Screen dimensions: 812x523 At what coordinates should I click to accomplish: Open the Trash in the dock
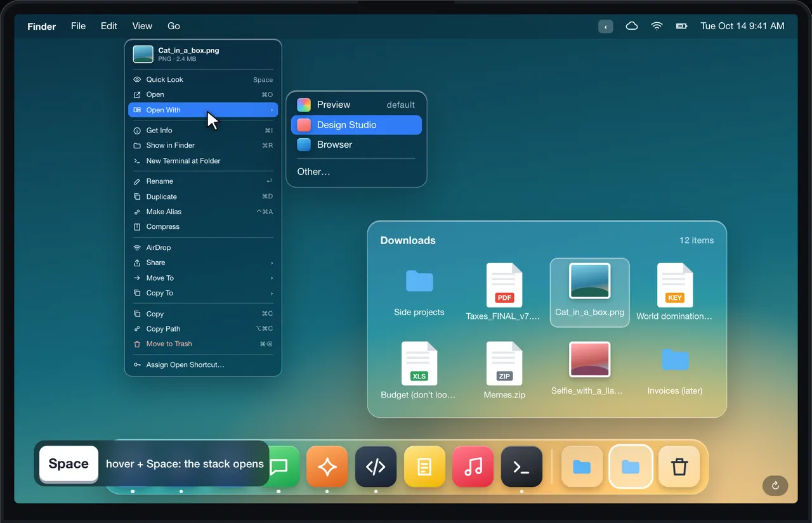[679, 467]
